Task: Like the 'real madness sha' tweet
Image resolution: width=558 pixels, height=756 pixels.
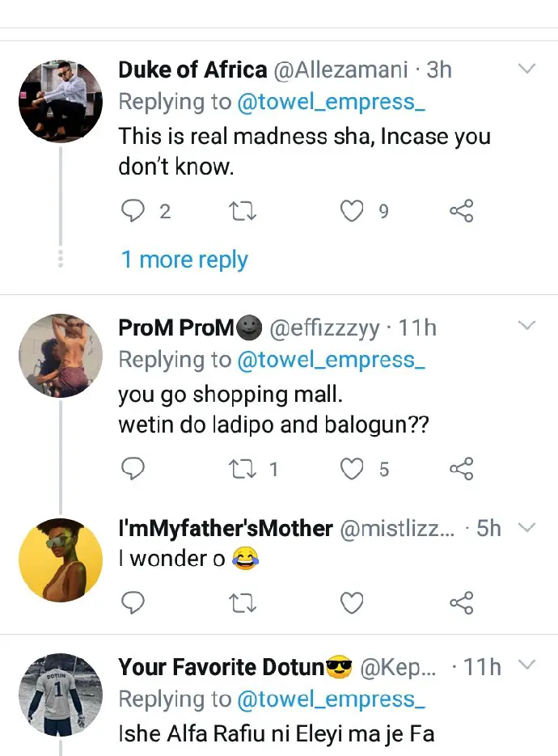Action: pyautogui.click(x=352, y=211)
